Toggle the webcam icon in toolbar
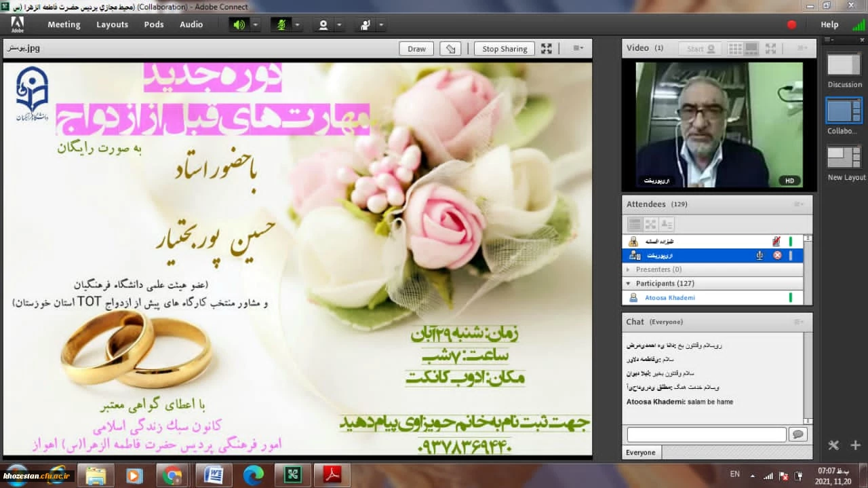The image size is (868, 488). 323,24
